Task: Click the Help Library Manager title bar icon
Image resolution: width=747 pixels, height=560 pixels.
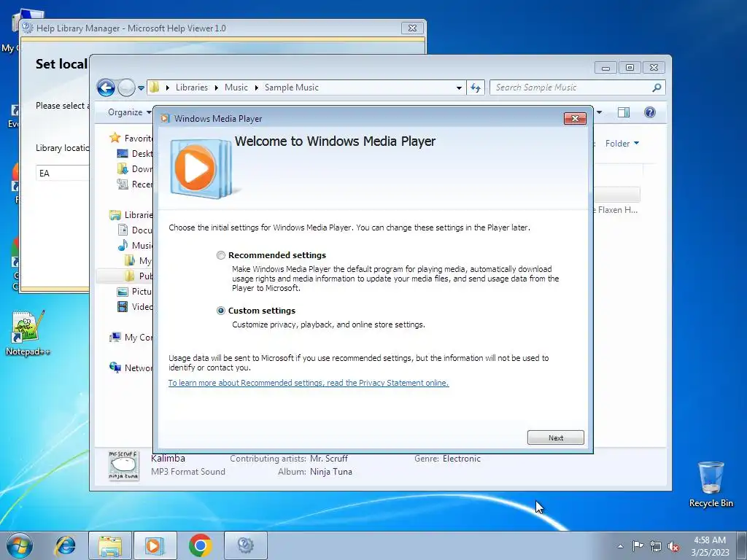Action: point(28,28)
